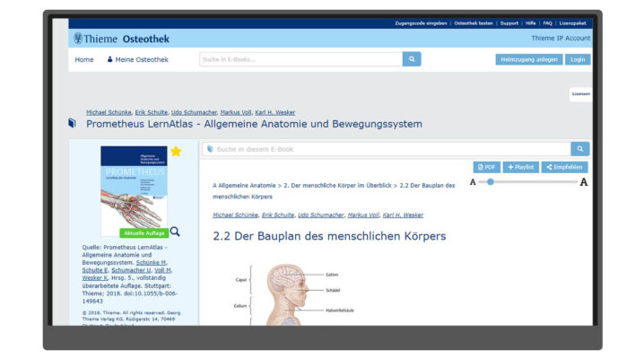Open Osteothek testen link
644x359 pixels.
point(474,23)
